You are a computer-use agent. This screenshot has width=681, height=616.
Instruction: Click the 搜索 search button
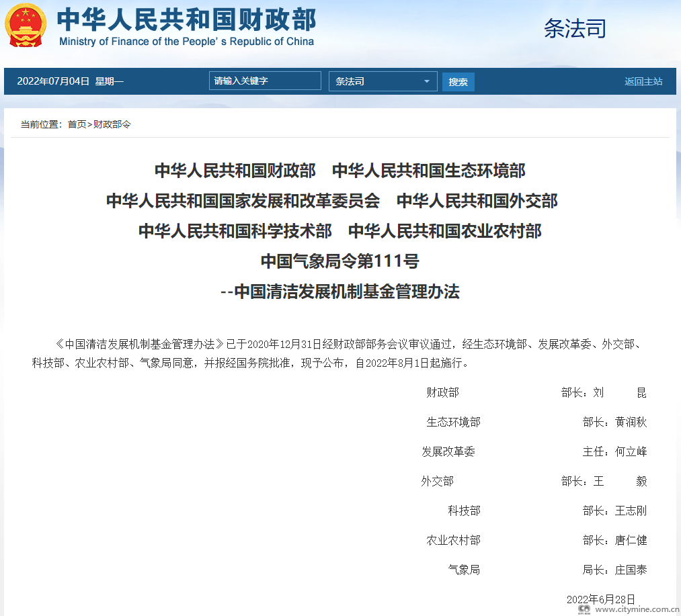[x=458, y=82]
